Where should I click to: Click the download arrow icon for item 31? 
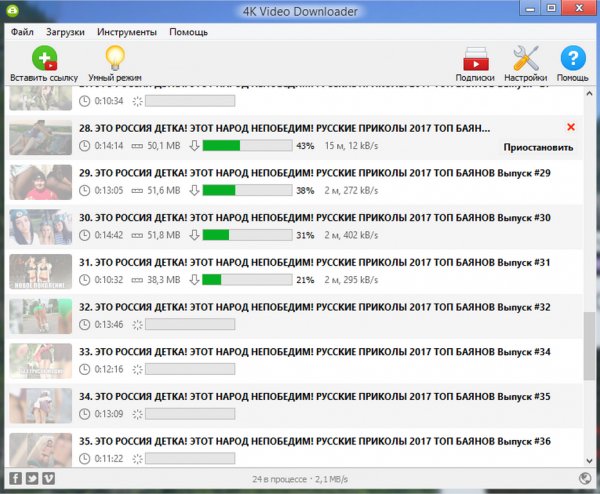click(194, 280)
